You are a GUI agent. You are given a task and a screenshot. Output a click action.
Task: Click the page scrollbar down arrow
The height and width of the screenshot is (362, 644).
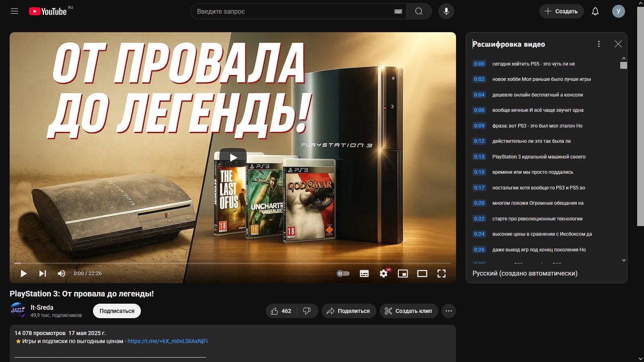(x=640, y=358)
